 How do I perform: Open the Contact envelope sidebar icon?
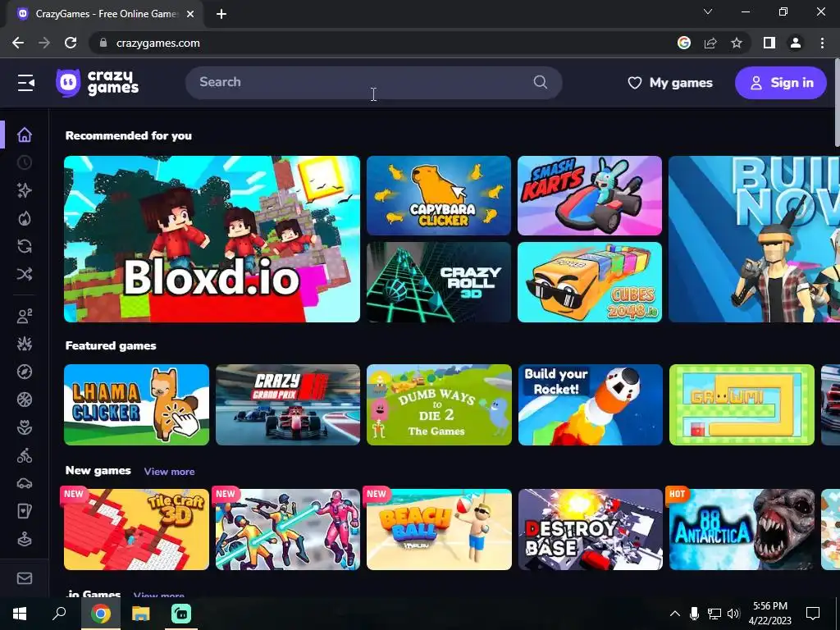24,578
